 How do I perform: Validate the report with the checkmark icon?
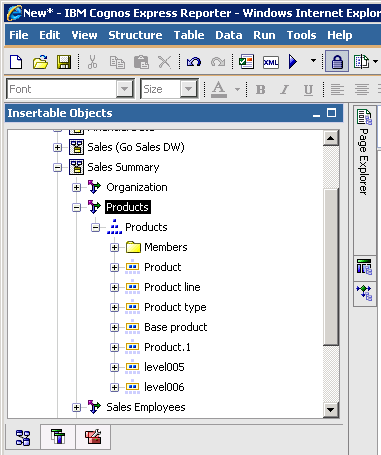246,62
